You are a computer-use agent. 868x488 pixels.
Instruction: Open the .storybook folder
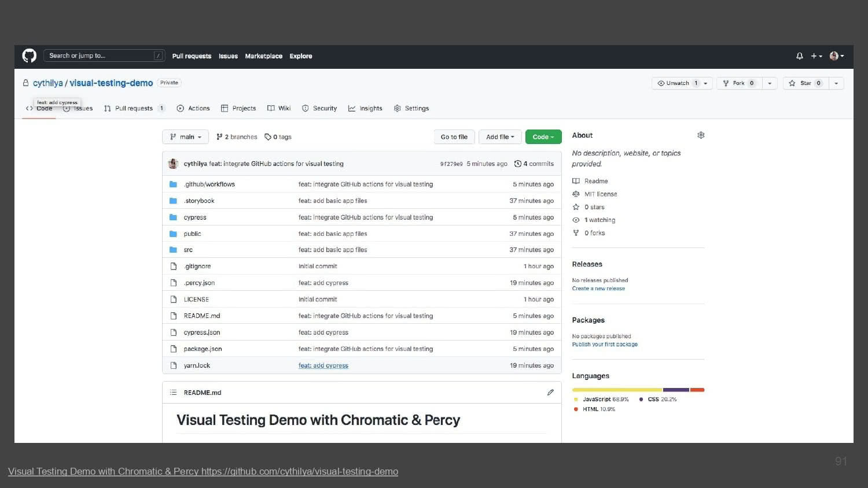click(199, 201)
